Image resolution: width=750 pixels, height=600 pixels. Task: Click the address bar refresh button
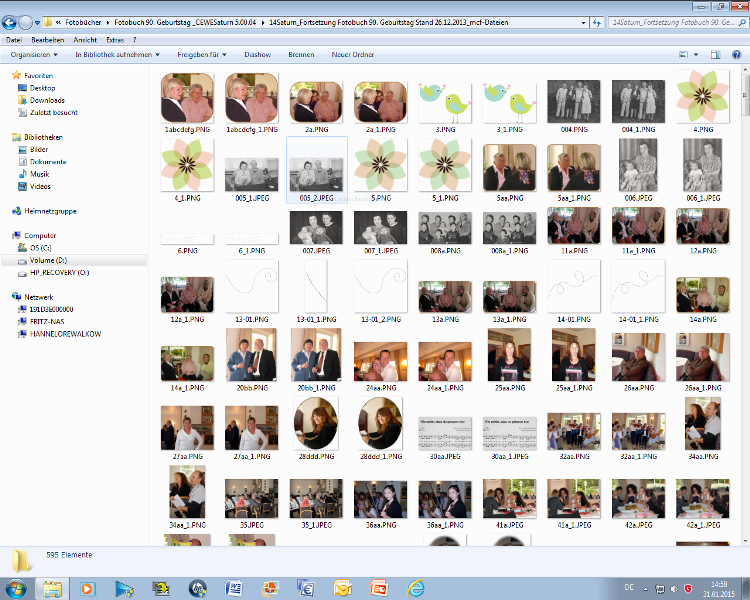[596, 22]
